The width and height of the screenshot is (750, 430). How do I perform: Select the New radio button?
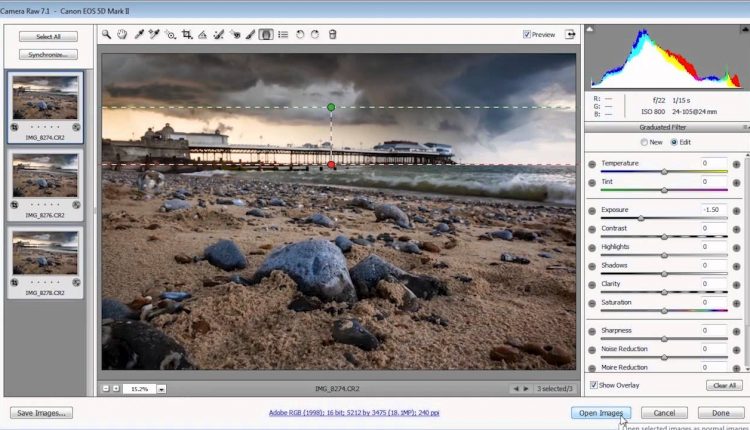pos(644,142)
